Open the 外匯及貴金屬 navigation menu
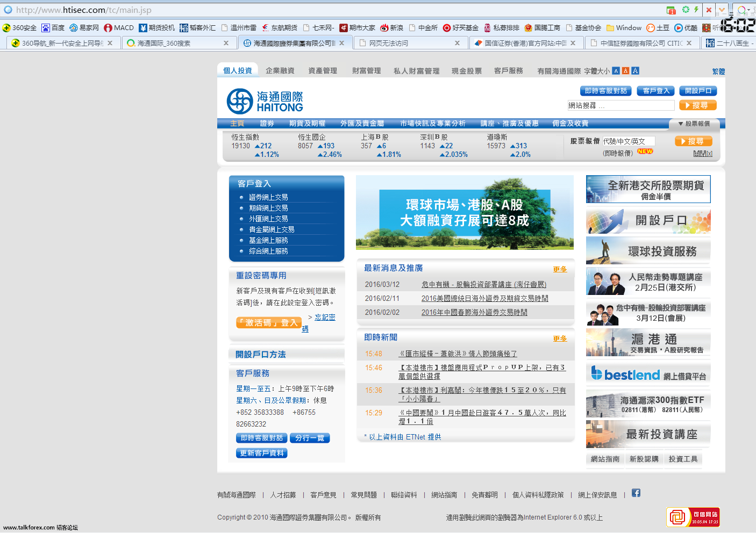This screenshot has width=756, height=533. pos(362,124)
